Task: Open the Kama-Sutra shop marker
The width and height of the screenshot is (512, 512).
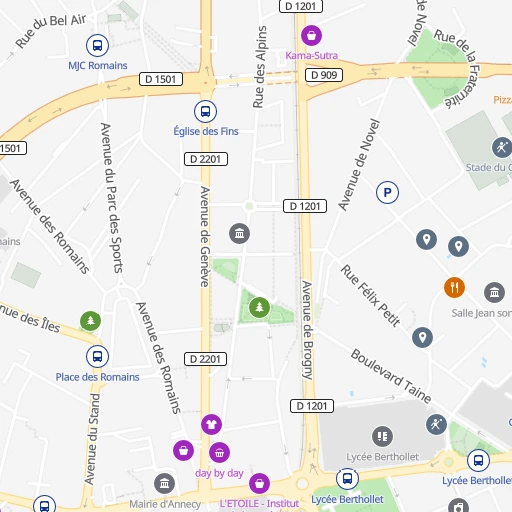Action: click(311, 35)
